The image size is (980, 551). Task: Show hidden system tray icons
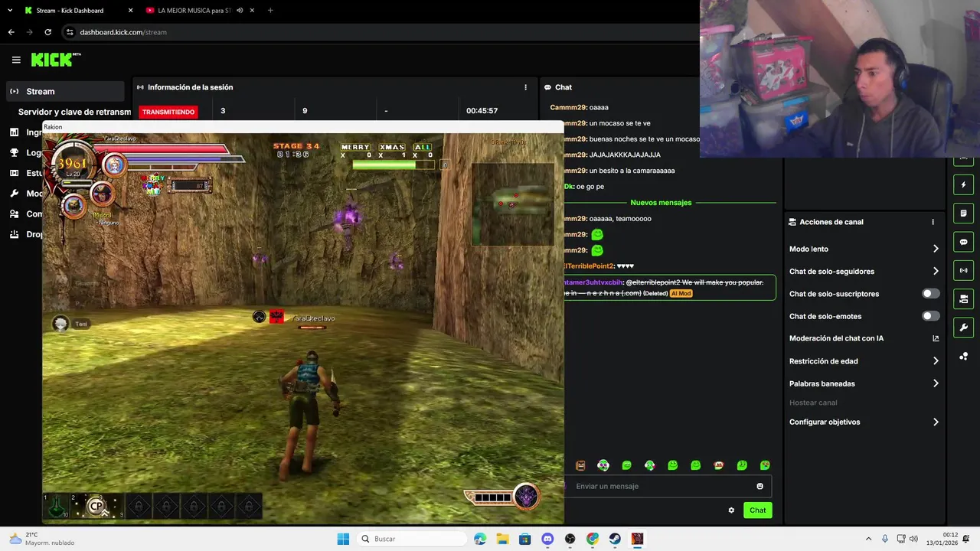[868, 539]
